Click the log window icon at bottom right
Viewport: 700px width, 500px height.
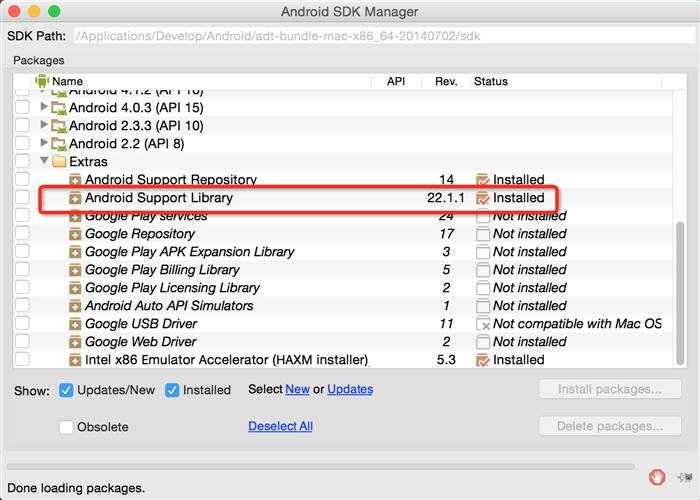(x=685, y=477)
